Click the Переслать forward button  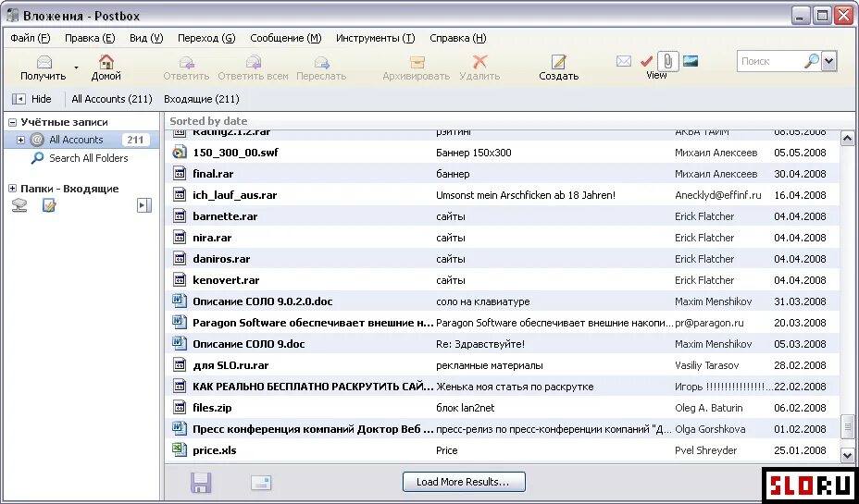tap(321, 68)
